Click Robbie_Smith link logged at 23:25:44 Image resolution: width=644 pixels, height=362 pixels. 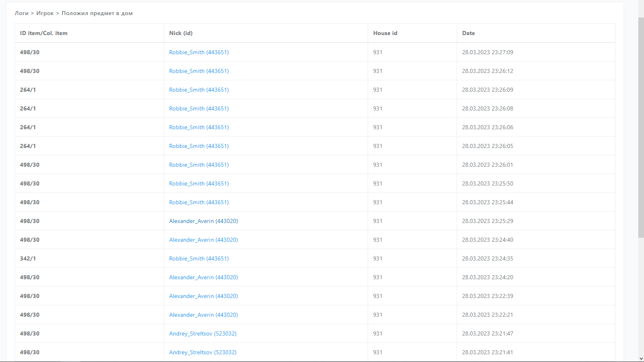click(x=199, y=202)
